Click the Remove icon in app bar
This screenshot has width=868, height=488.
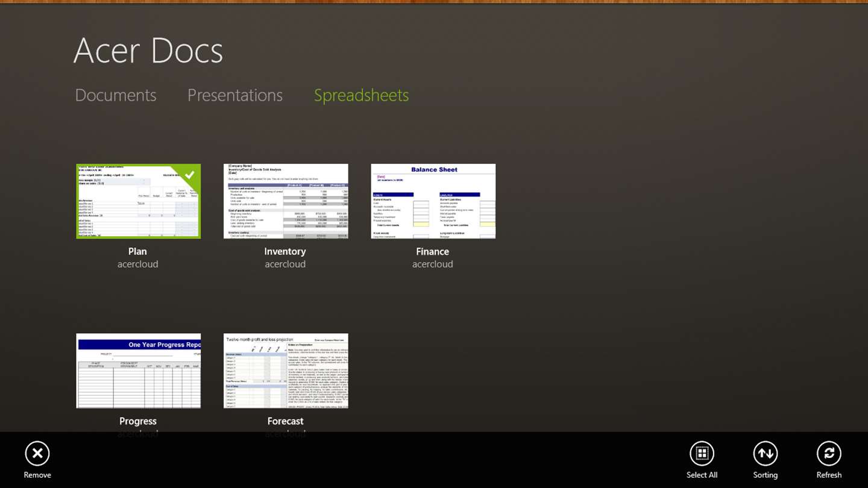coord(37,454)
